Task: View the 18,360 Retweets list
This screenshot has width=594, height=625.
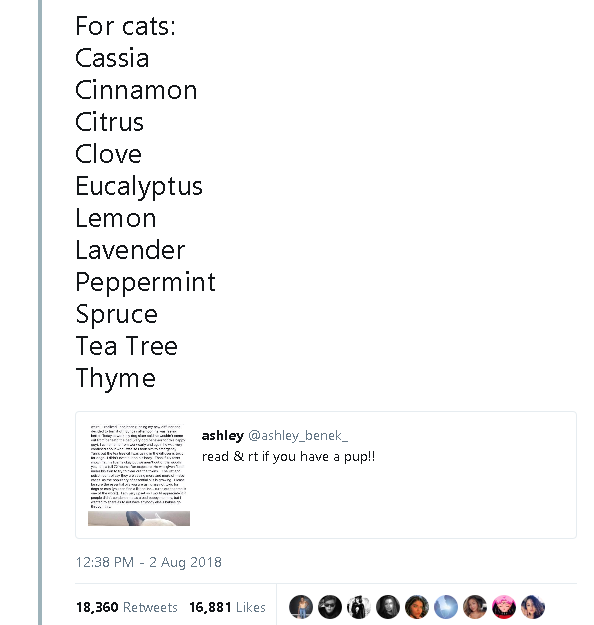Action: point(127,607)
